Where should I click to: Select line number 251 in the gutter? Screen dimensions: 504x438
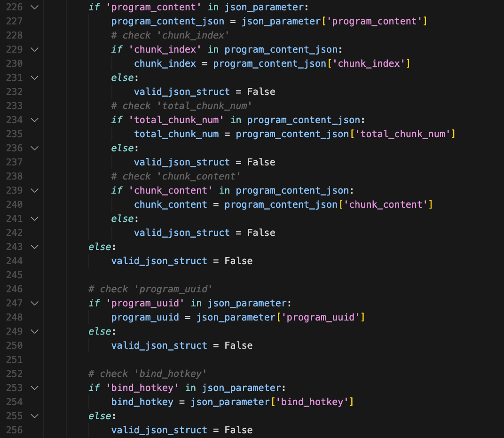(14, 360)
